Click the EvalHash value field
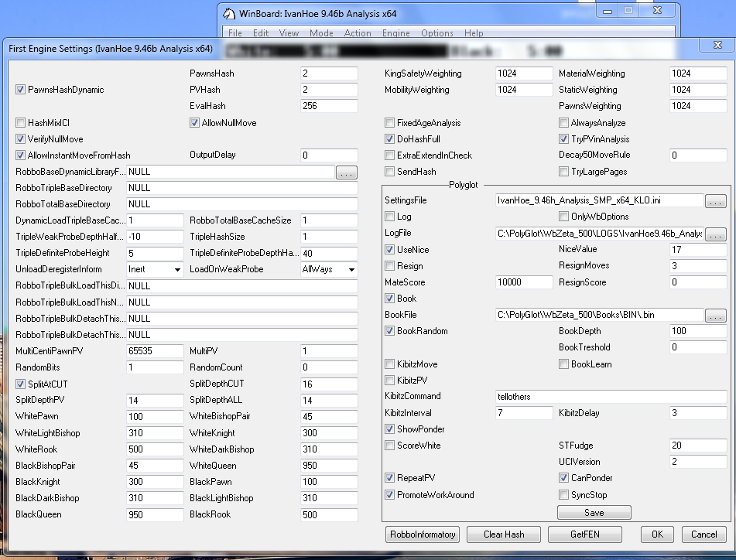 (329, 106)
